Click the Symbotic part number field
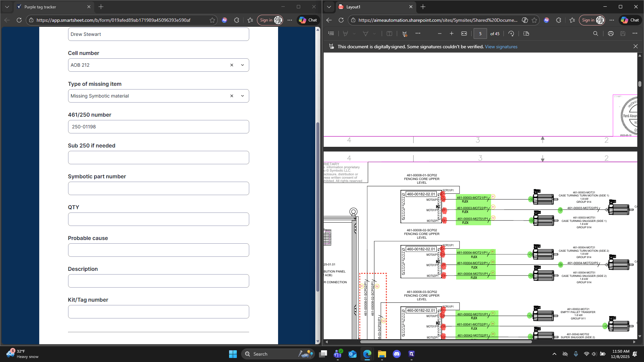 pos(158,188)
